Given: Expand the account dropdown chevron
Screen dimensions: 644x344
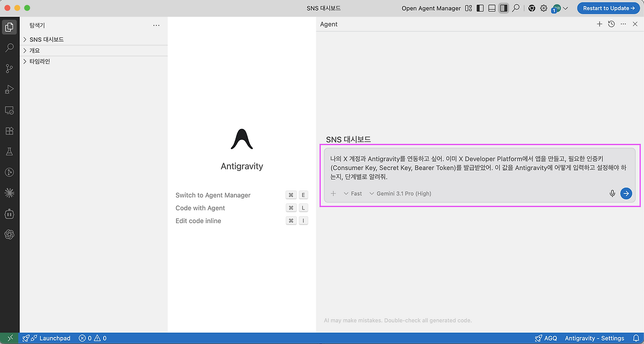Looking at the screenshot, I should 566,8.
